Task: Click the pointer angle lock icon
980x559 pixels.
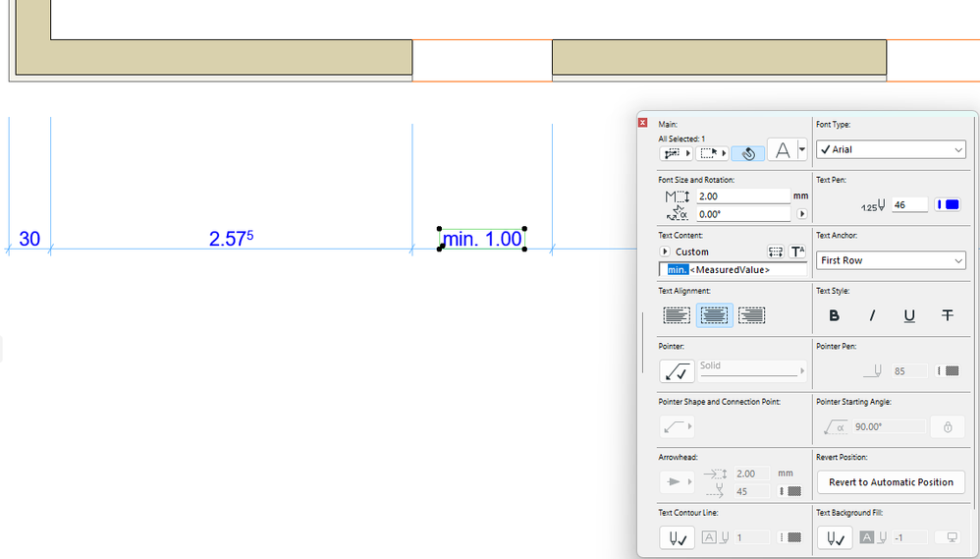Action: (x=948, y=427)
